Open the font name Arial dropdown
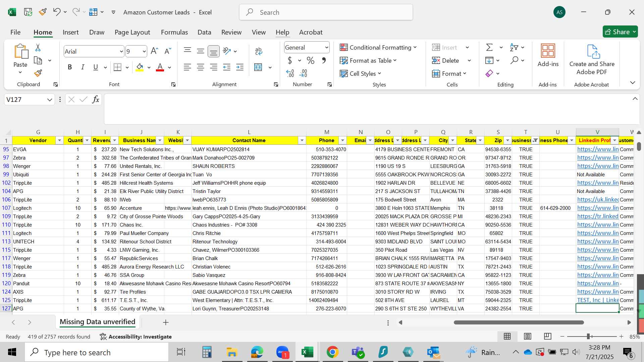 [x=121, y=52]
